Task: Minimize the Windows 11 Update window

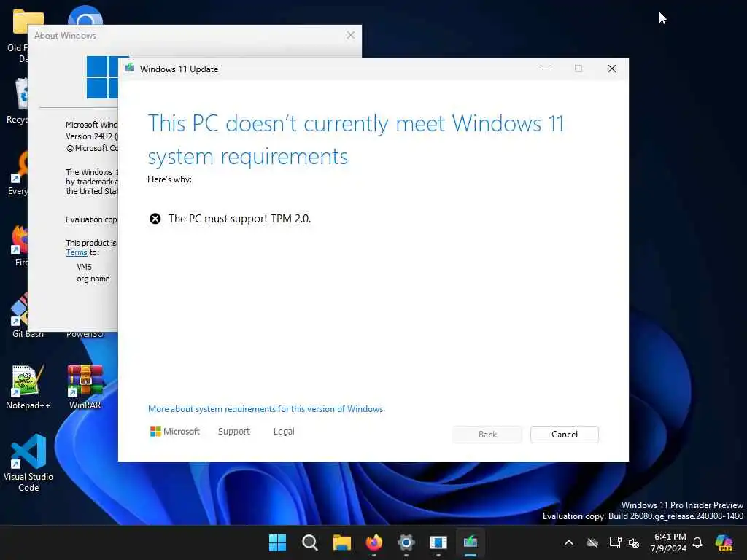Action: [x=546, y=69]
